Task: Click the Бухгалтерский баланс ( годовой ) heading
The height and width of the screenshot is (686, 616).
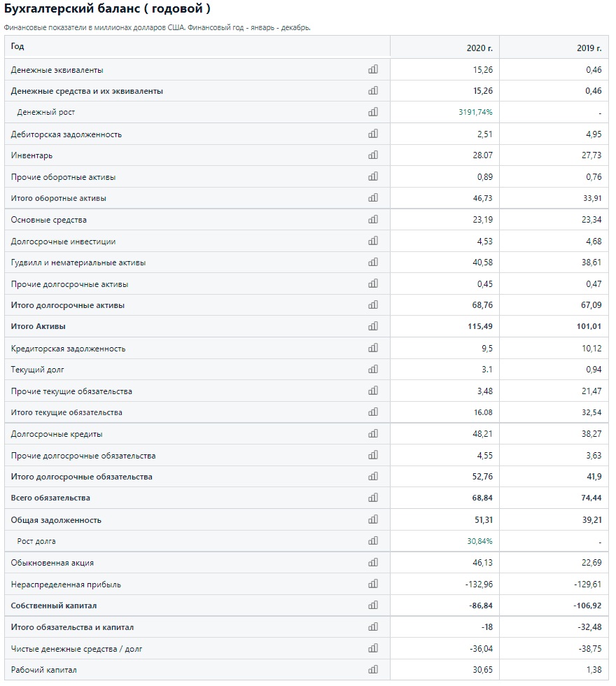Action: [x=107, y=8]
